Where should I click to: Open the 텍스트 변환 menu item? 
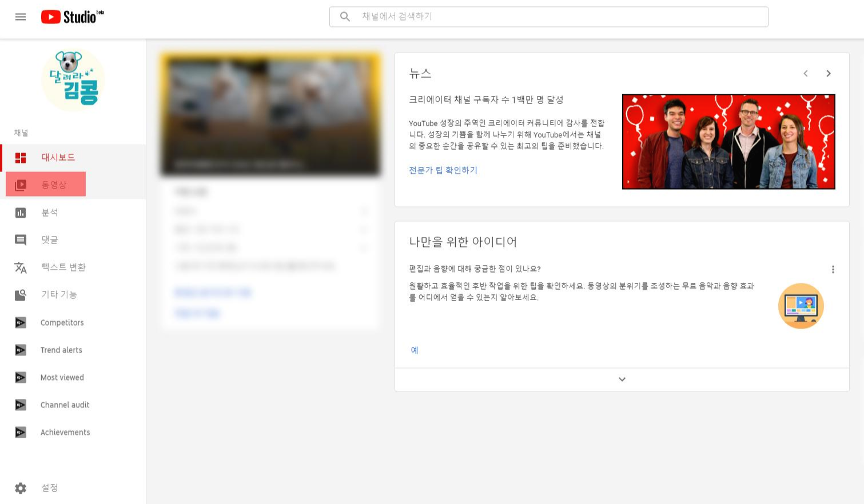63,267
